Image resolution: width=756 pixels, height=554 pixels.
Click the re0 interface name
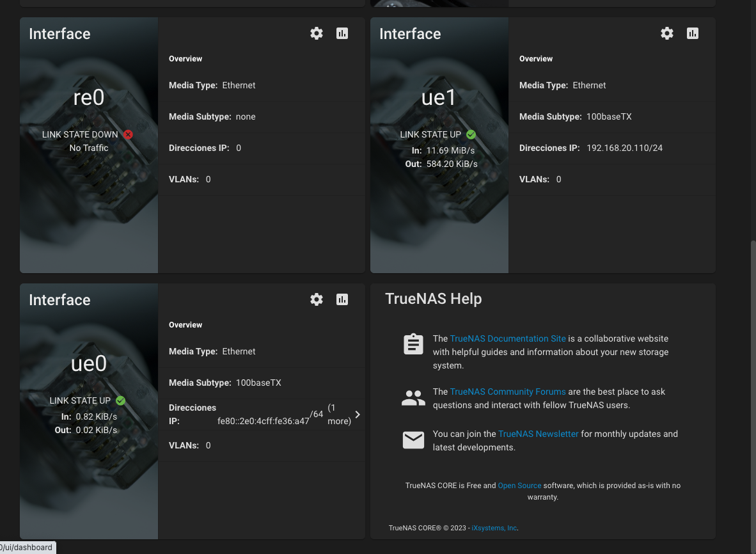point(89,97)
